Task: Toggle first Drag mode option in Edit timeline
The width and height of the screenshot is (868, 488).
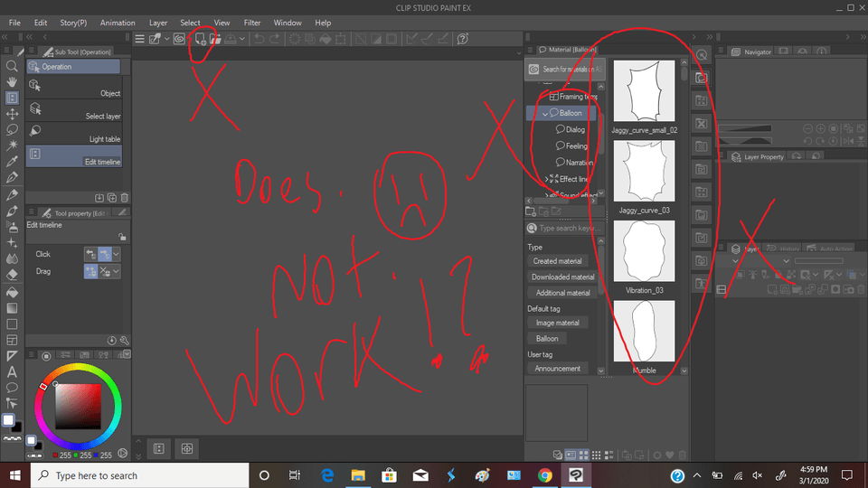Action: (x=90, y=272)
